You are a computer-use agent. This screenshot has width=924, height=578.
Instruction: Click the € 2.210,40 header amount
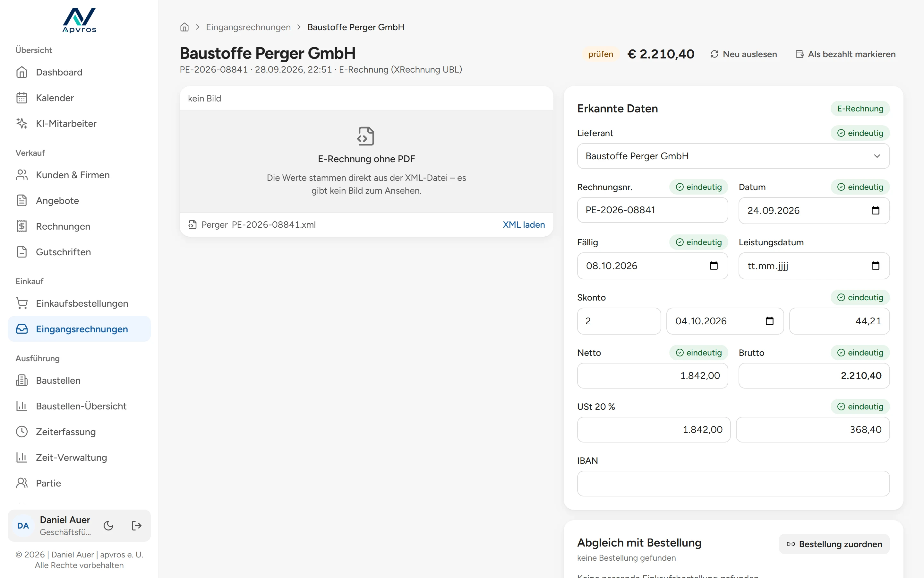[x=661, y=54]
